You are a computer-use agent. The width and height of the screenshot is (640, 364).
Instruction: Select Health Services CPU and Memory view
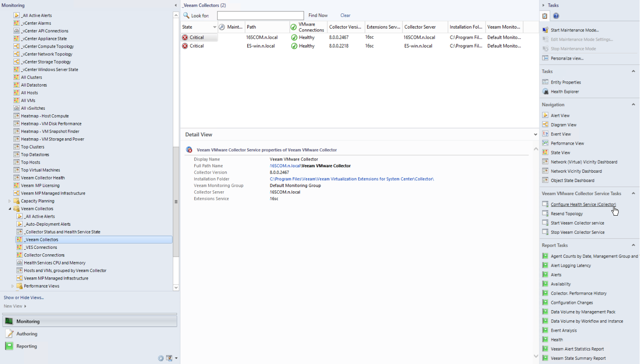pos(55,263)
